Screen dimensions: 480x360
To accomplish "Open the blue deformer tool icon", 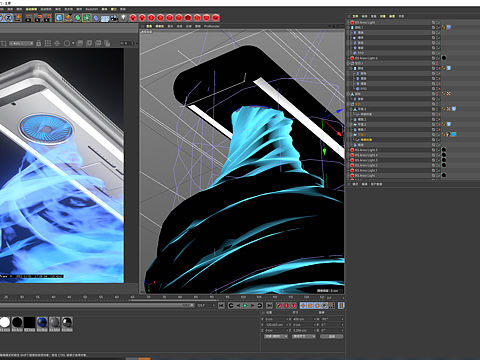I will (x=96, y=18).
